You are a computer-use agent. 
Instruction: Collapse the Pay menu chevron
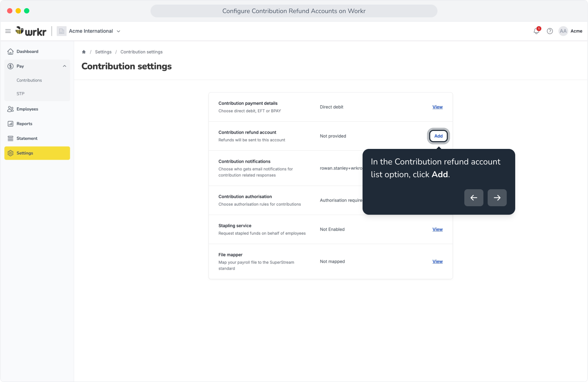click(65, 66)
